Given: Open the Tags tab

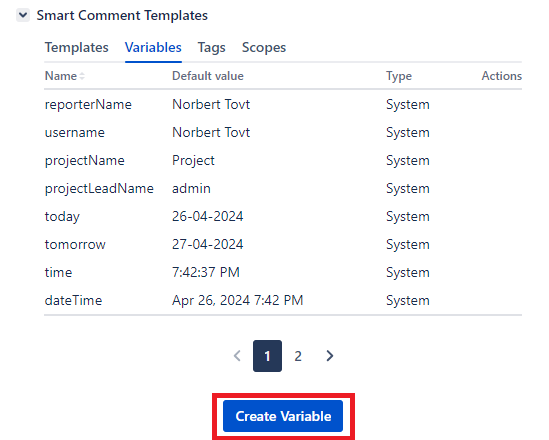Looking at the screenshot, I should [211, 48].
